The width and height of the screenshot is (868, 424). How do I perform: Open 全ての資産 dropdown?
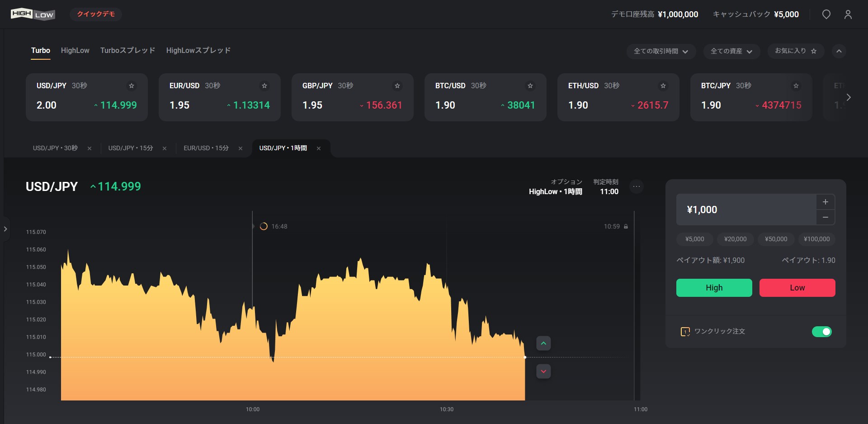[731, 51]
